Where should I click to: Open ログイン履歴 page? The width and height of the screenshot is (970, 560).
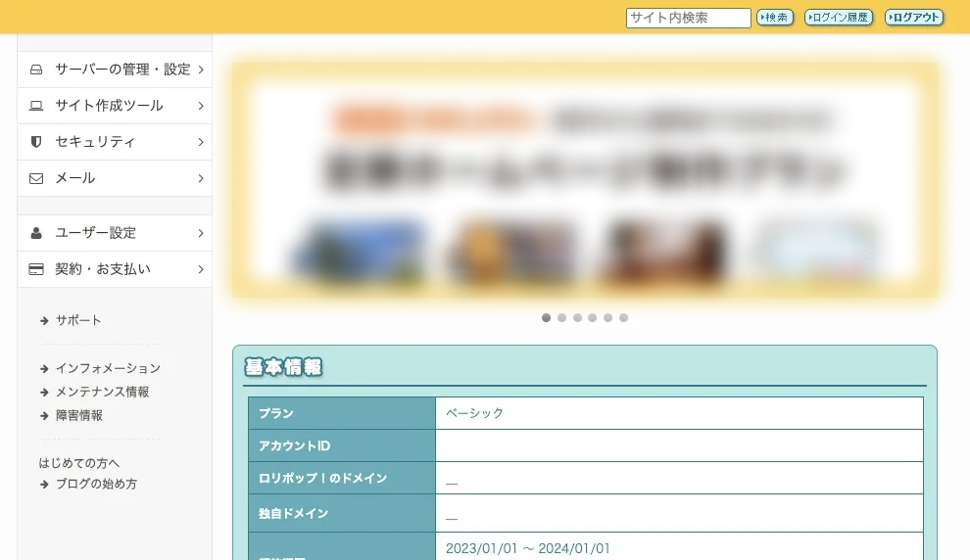(x=839, y=18)
